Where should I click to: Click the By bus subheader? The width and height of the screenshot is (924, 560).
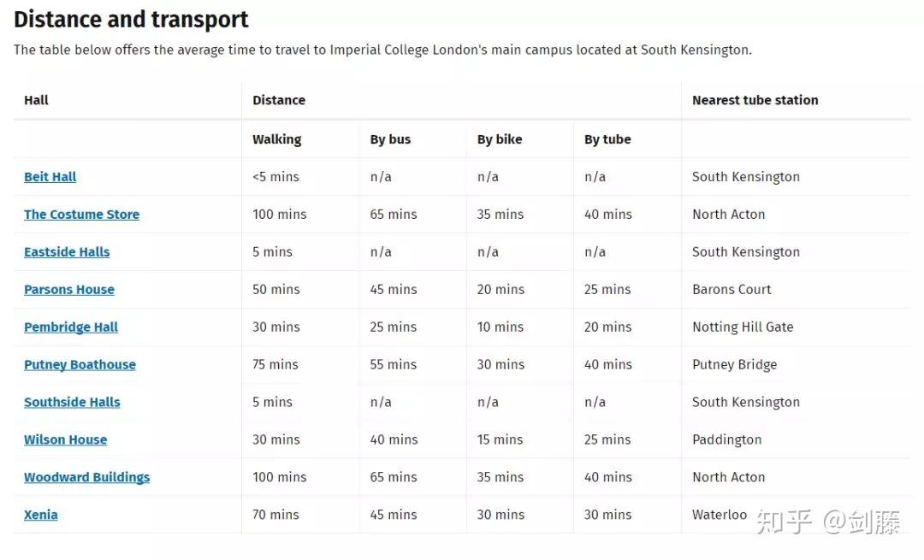(390, 139)
